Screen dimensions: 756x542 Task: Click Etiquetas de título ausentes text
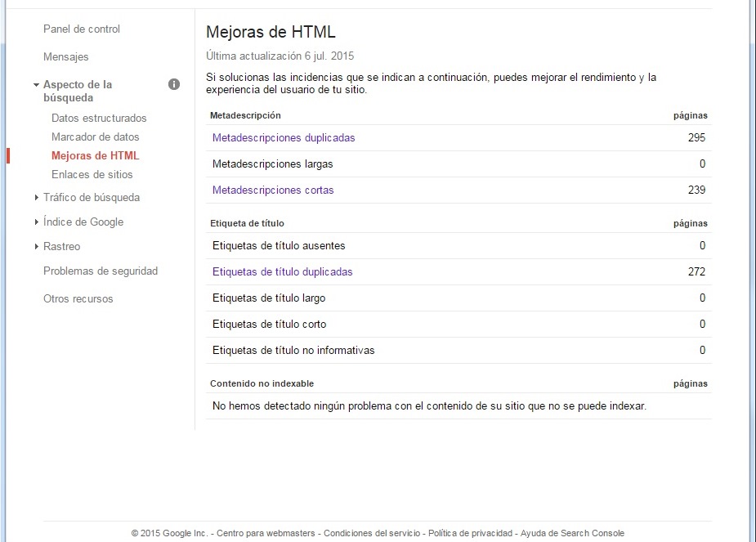[x=279, y=246]
